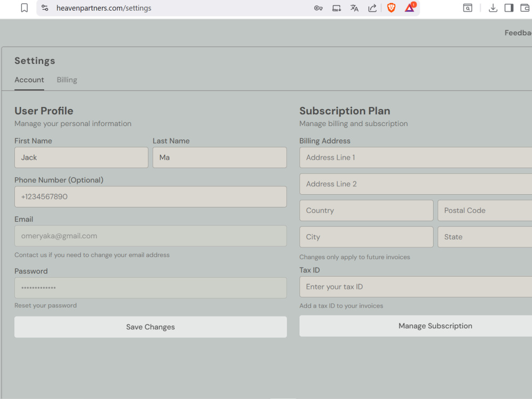
Task: Click the install app icon in address bar
Action: [337, 8]
